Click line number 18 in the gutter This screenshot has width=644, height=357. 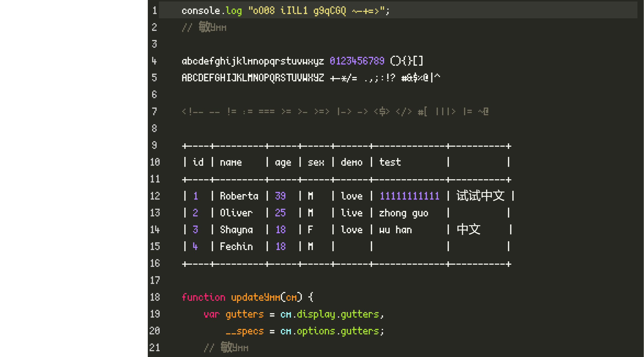[155, 297]
